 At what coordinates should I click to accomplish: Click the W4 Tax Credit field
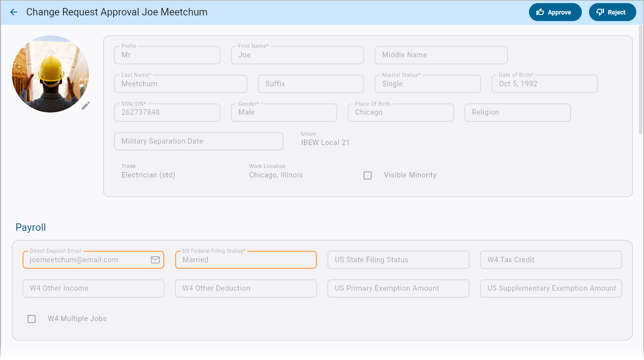[x=551, y=260]
